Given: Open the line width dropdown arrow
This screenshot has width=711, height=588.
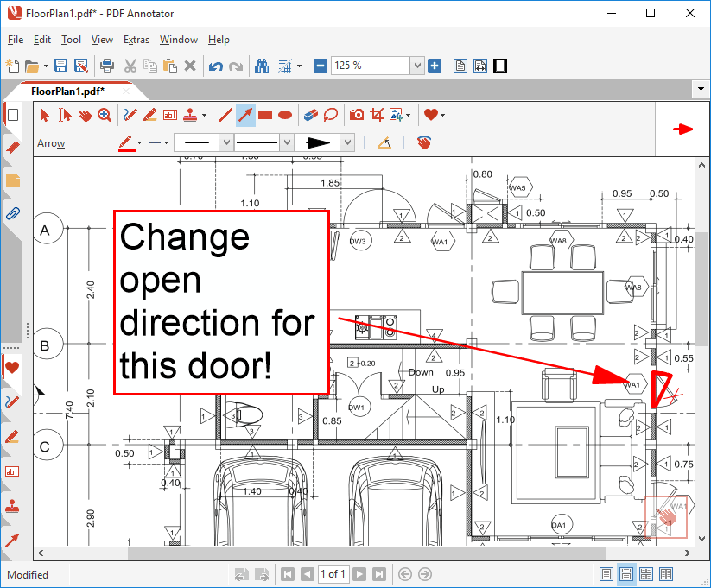Looking at the screenshot, I should (167, 142).
